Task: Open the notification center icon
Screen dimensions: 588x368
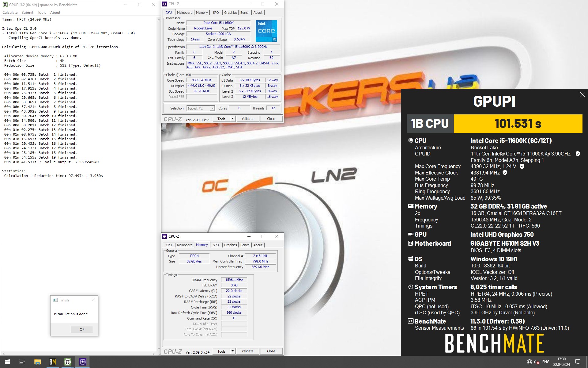Action: (x=578, y=362)
